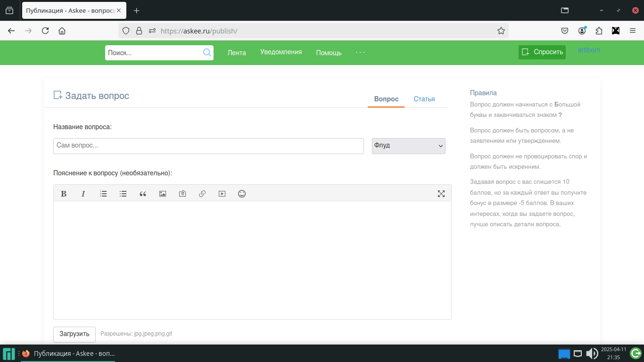Image resolution: width=644 pixels, height=362 pixels.
Task: Show site security lock information
Action: [139, 31]
